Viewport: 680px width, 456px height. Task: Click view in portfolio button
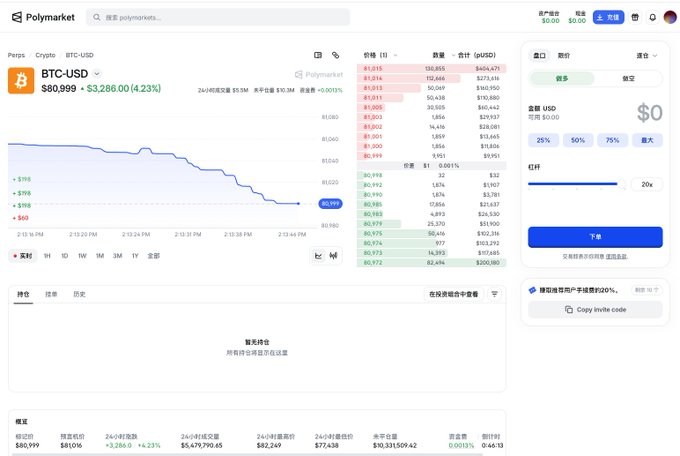(x=453, y=294)
